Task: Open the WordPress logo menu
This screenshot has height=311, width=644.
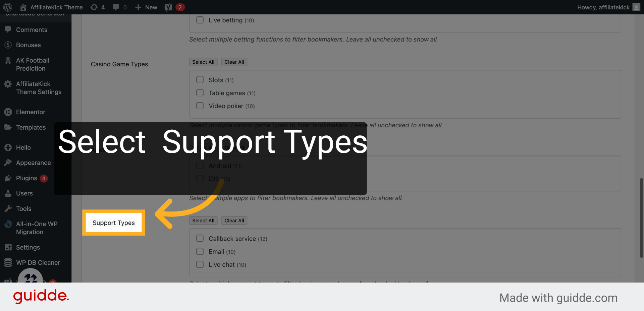Action: (x=7, y=7)
